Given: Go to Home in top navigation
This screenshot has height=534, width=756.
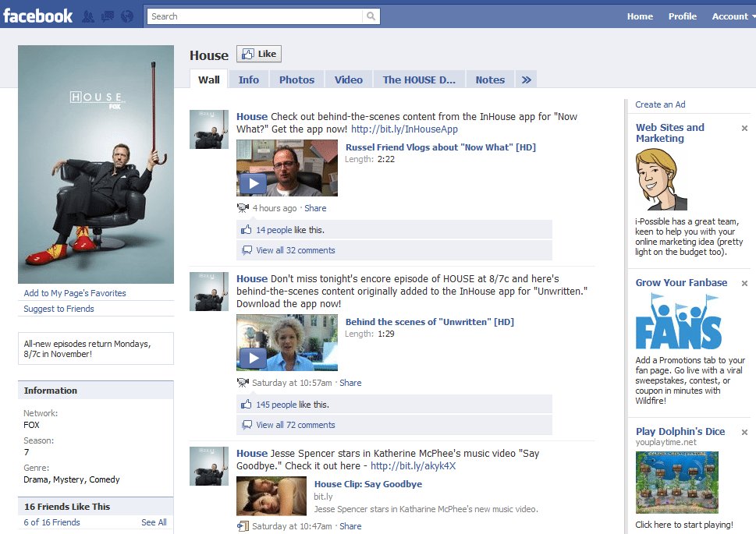Looking at the screenshot, I should click(640, 16).
